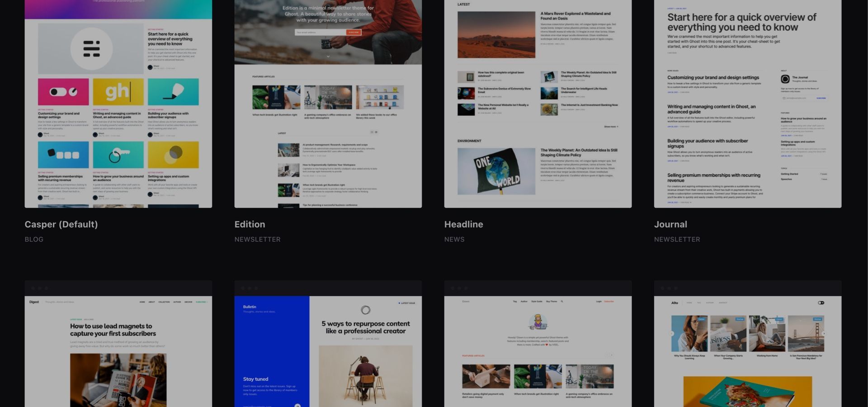This screenshot has height=407, width=868.
Task: Click the right carousel arrow in Alto preview
Action: click(824, 334)
